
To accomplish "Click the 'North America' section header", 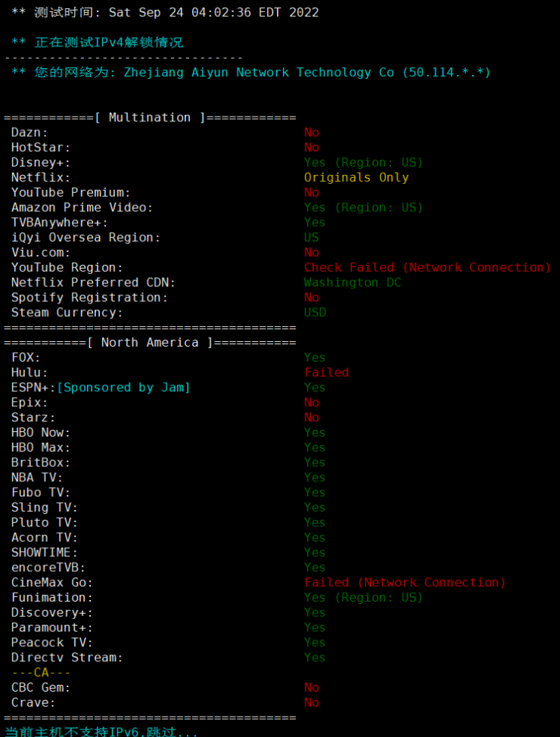I will click(x=150, y=343).
